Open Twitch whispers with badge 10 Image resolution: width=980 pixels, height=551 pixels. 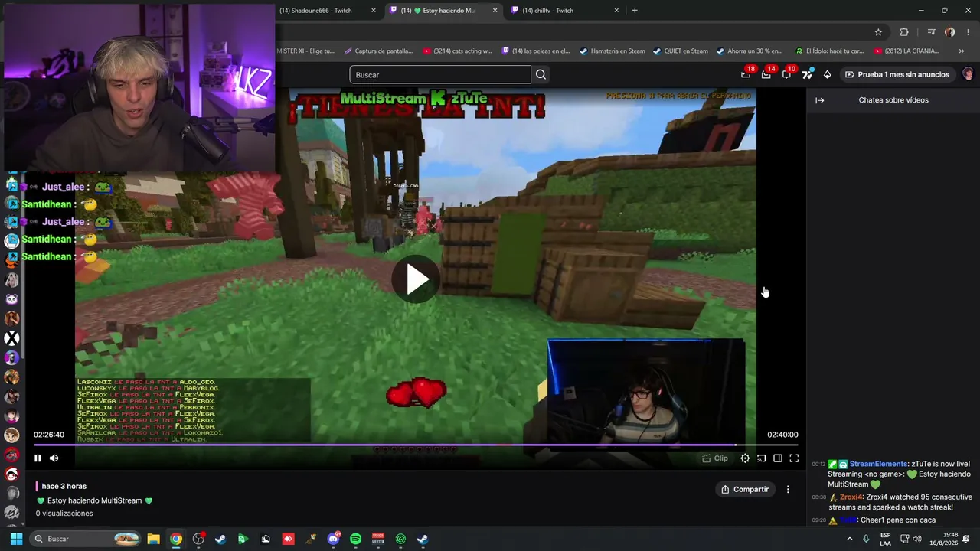pyautogui.click(x=787, y=74)
